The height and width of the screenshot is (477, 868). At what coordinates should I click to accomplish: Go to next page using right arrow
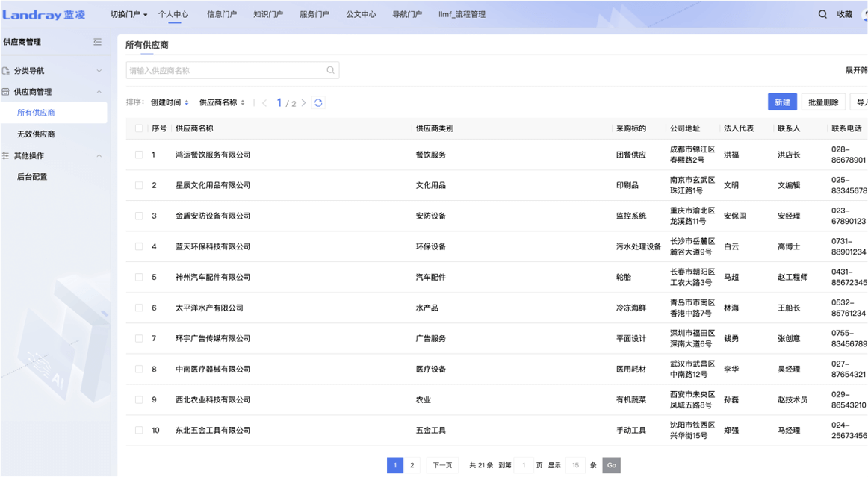(304, 103)
